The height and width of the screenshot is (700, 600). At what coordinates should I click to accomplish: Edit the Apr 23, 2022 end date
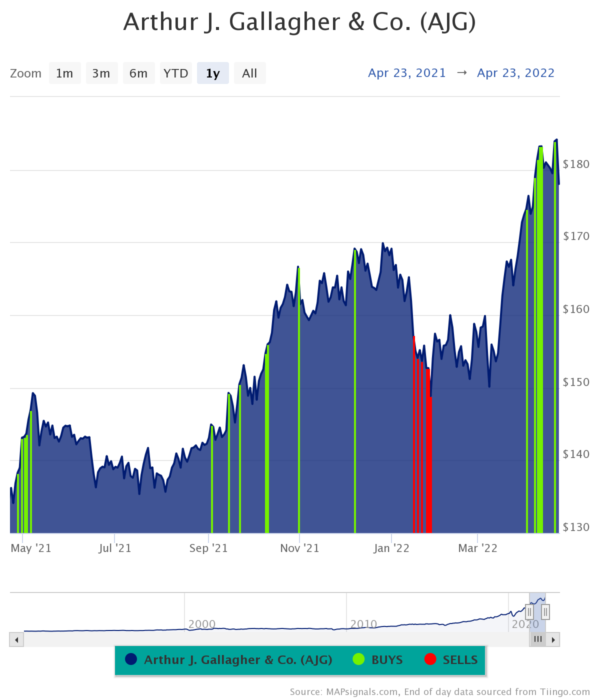pos(516,73)
